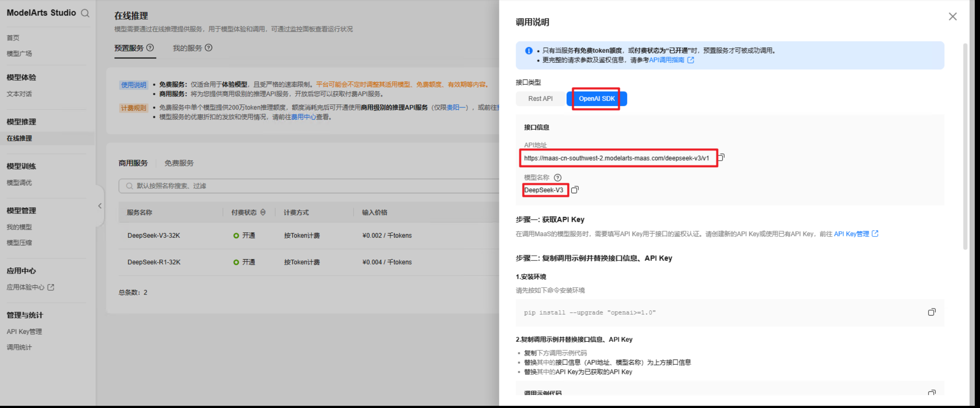This screenshot has width=980, height=408.
Task: Click the 计费规则 tag
Action: (134, 108)
